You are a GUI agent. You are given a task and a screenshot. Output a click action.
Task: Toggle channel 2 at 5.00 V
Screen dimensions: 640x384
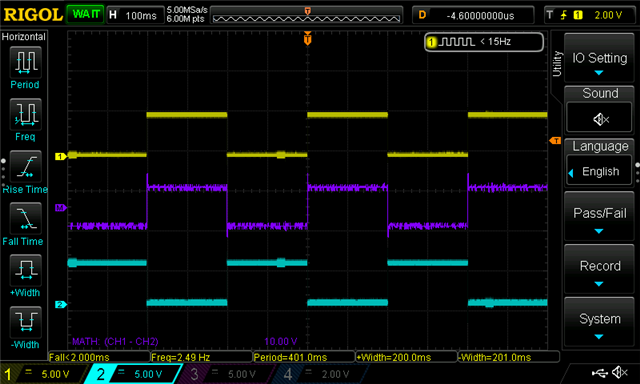point(135,374)
